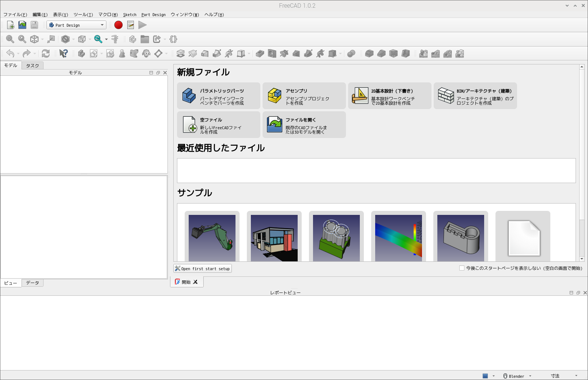Click the create body icon

(82, 54)
